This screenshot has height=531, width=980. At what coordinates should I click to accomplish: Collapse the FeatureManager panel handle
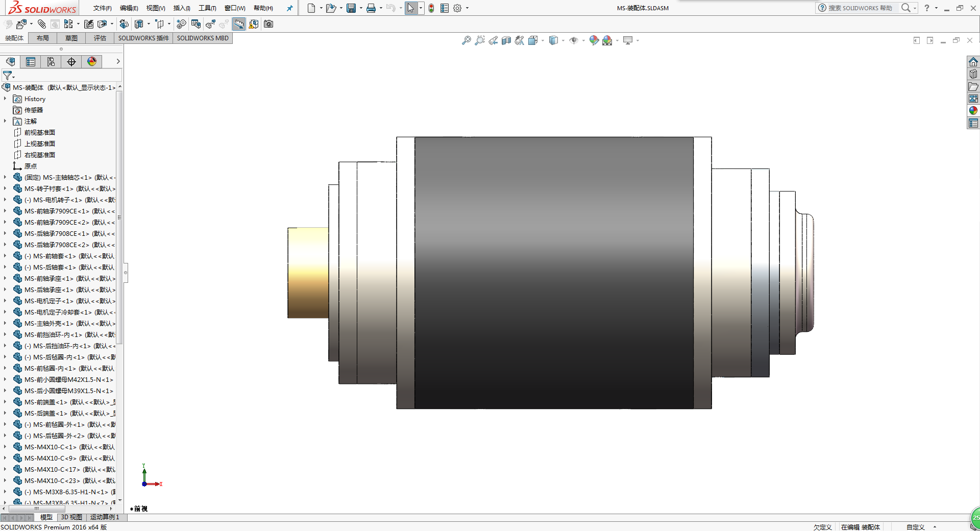click(x=126, y=272)
